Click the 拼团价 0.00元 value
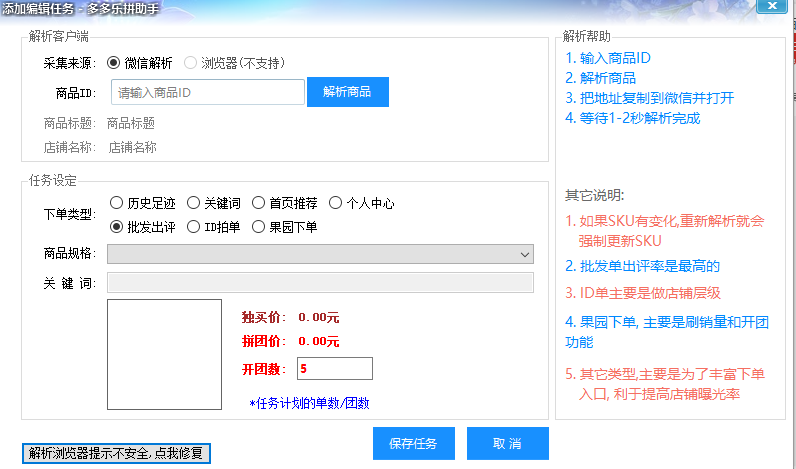796x469 pixels. (319, 342)
